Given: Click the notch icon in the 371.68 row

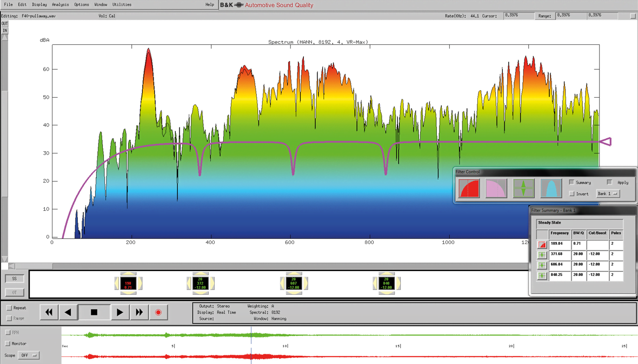Looking at the screenshot, I should coord(542,255).
